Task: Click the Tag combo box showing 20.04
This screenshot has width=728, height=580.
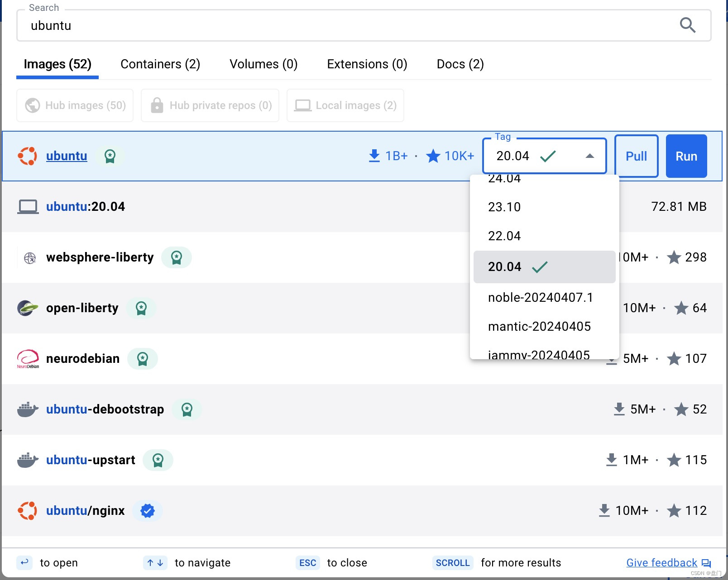Action: tap(545, 156)
